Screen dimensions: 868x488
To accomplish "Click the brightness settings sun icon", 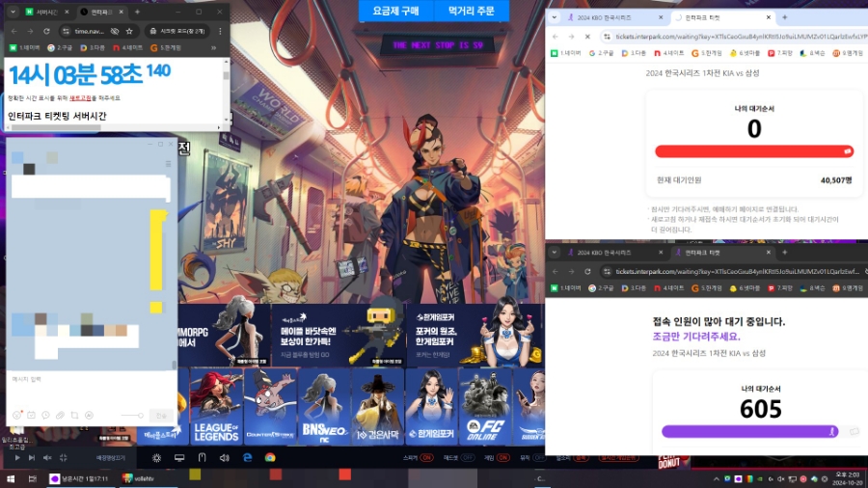I will click(156, 457).
